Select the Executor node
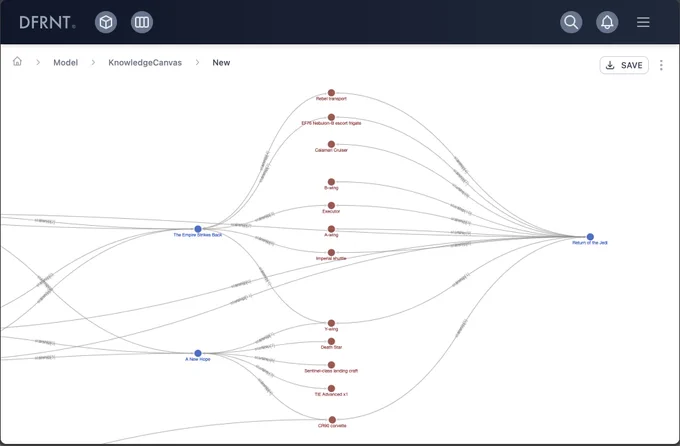The image size is (680, 446). coord(331,205)
